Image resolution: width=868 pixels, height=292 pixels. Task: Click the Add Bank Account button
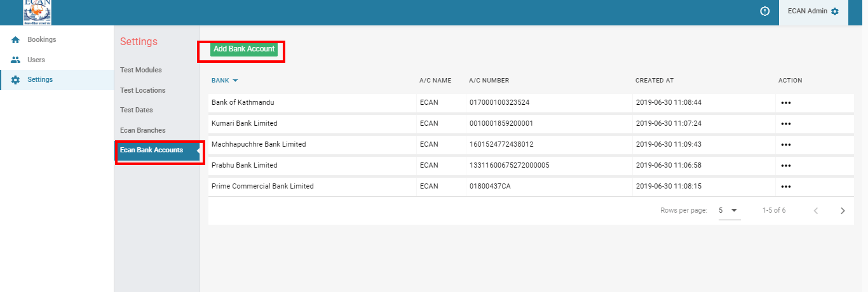[x=244, y=49]
